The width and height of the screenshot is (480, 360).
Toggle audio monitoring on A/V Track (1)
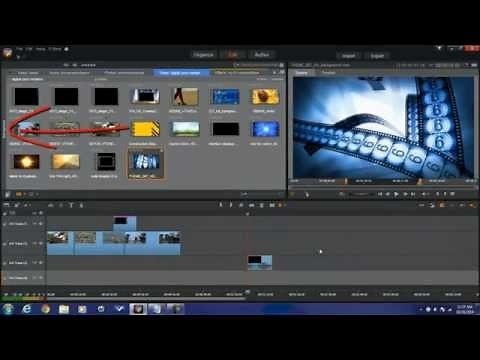click(x=41, y=224)
